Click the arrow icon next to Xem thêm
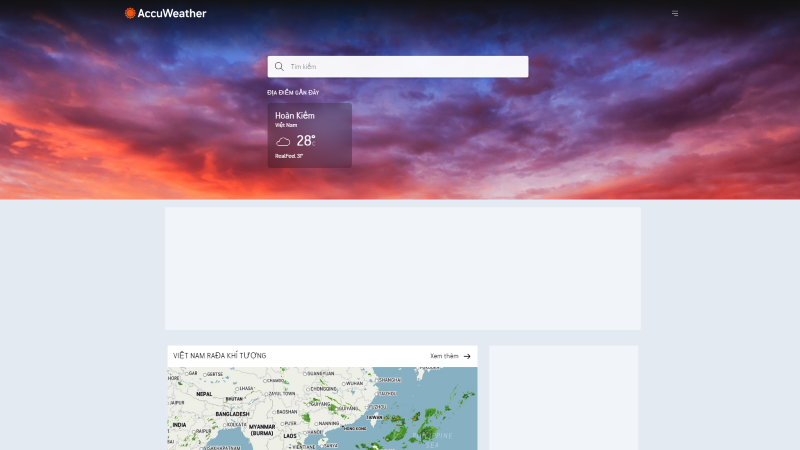The height and width of the screenshot is (450, 800). pyautogui.click(x=467, y=356)
